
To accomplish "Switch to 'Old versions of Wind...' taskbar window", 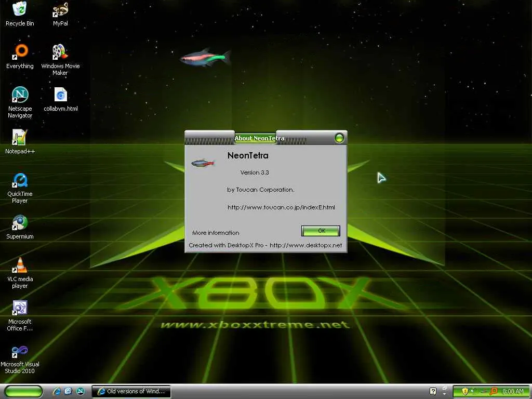I will [131, 391].
